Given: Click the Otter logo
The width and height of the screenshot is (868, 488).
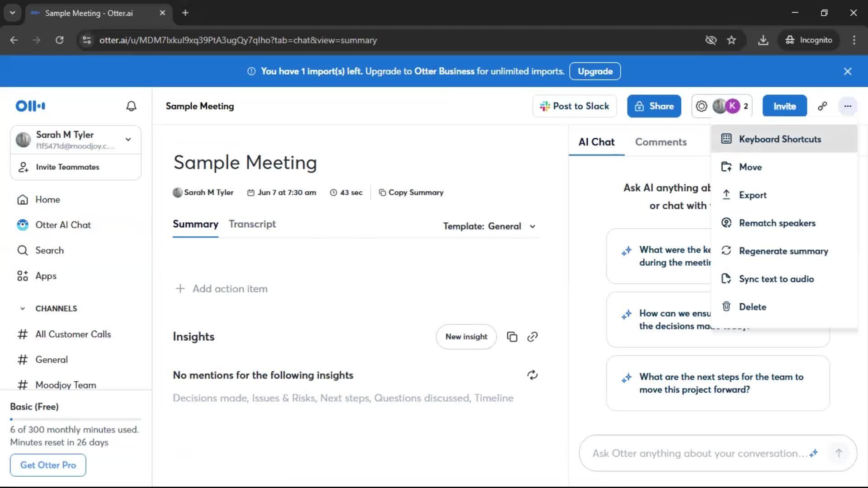Looking at the screenshot, I should coord(30,106).
